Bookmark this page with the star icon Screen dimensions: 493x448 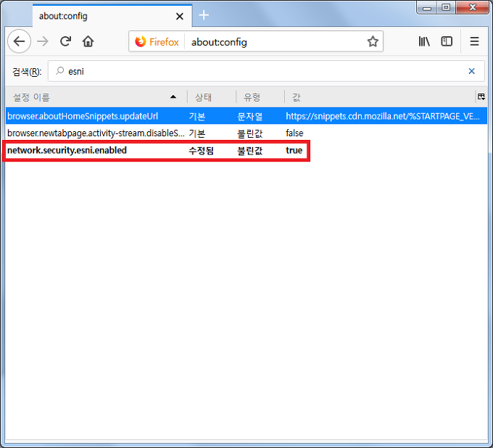click(373, 41)
